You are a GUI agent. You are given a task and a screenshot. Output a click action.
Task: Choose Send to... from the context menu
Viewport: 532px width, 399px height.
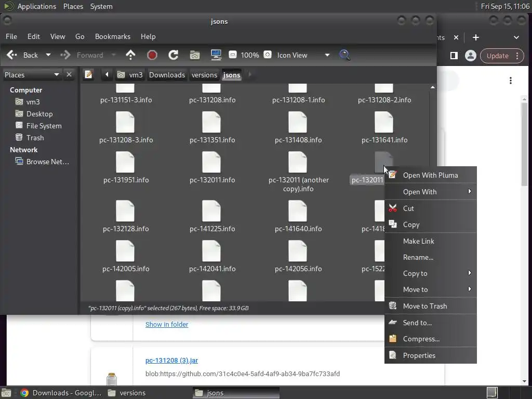(x=431, y=323)
